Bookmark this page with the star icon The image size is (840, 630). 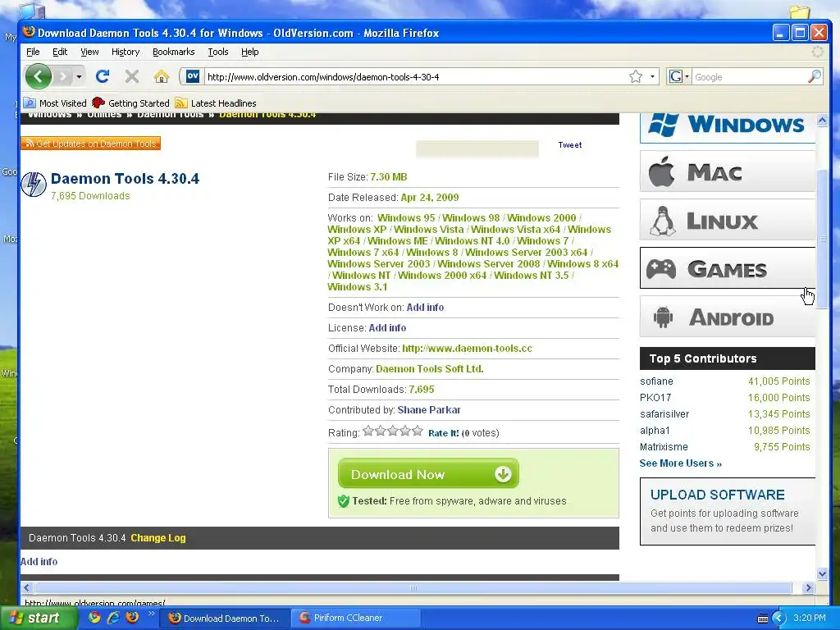pyautogui.click(x=636, y=76)
